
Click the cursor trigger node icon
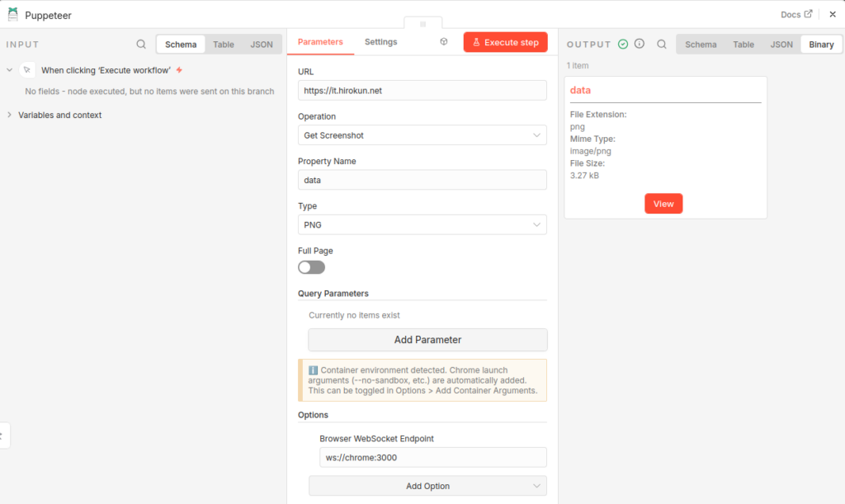pyautogui.click(x=27, y=70)
